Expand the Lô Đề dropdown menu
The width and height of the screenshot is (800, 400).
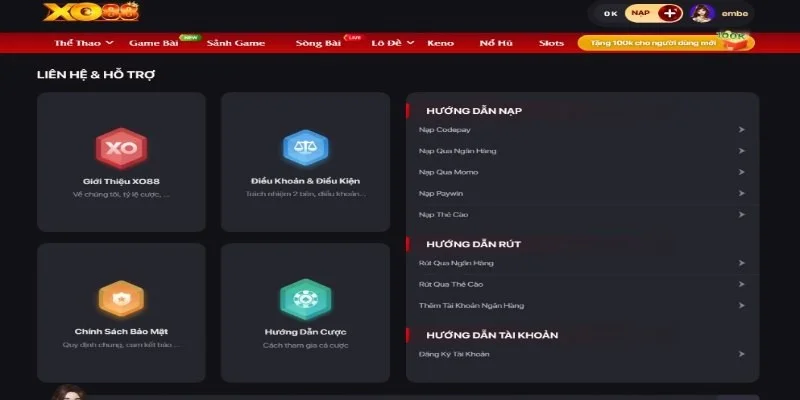(x=390, y=43)
